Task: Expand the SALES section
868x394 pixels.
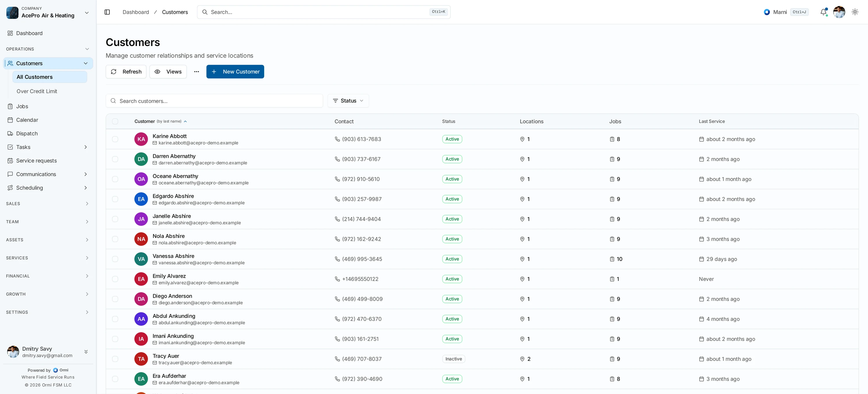Action: 48,204
